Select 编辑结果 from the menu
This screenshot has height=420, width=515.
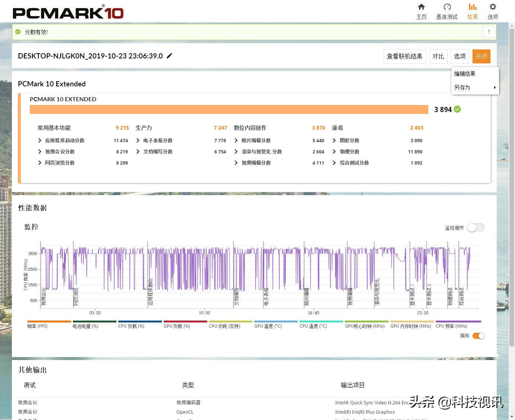pyautogui.click(x=465, y=74)
